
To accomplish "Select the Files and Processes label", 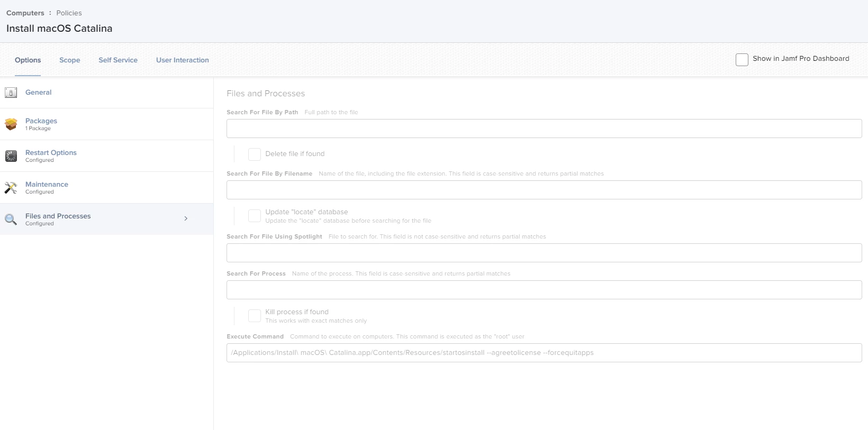I will (58, 216).
